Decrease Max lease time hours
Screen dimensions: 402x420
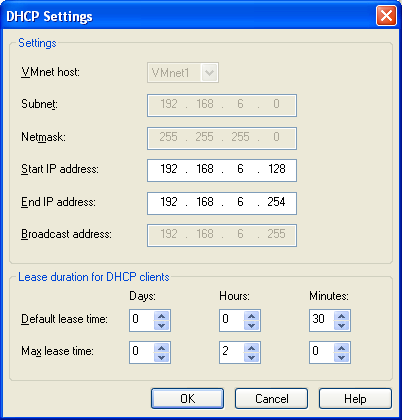pos(252,357)
